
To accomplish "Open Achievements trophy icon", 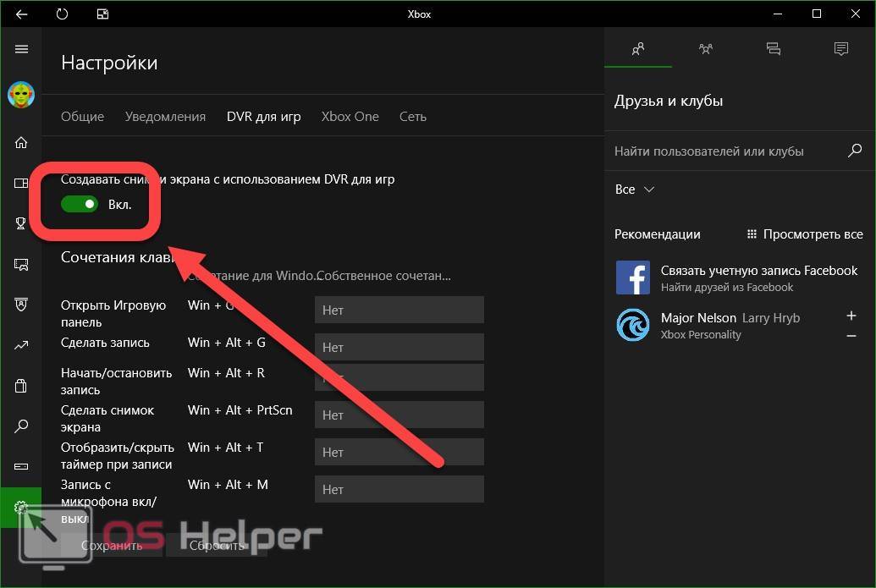I will pos(21,223).
